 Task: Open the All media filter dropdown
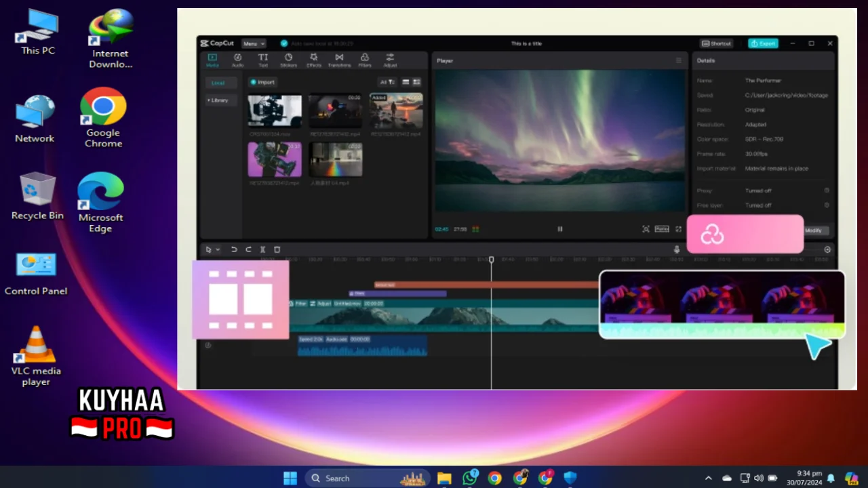tap(387, 82)
